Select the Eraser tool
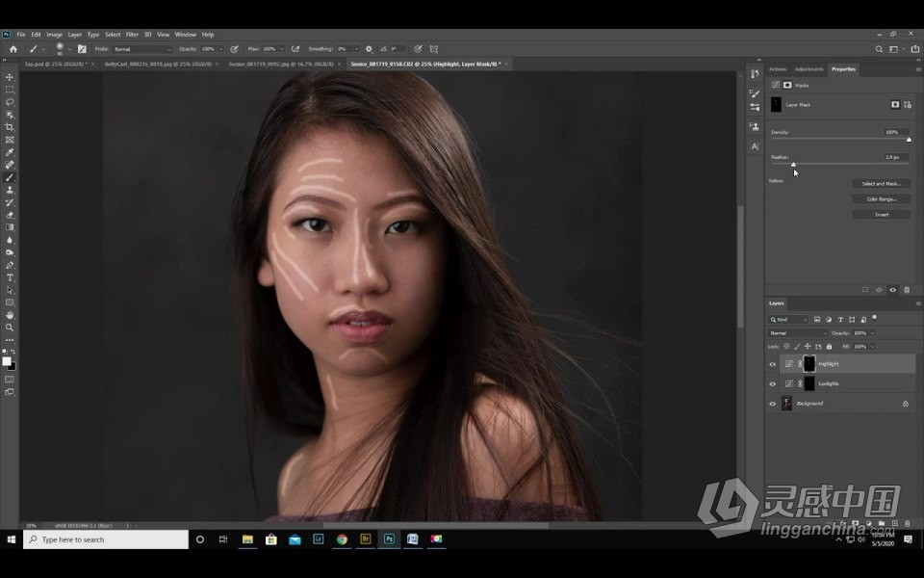Viewport: 924px width, 578px height. [x=10, y=215]
